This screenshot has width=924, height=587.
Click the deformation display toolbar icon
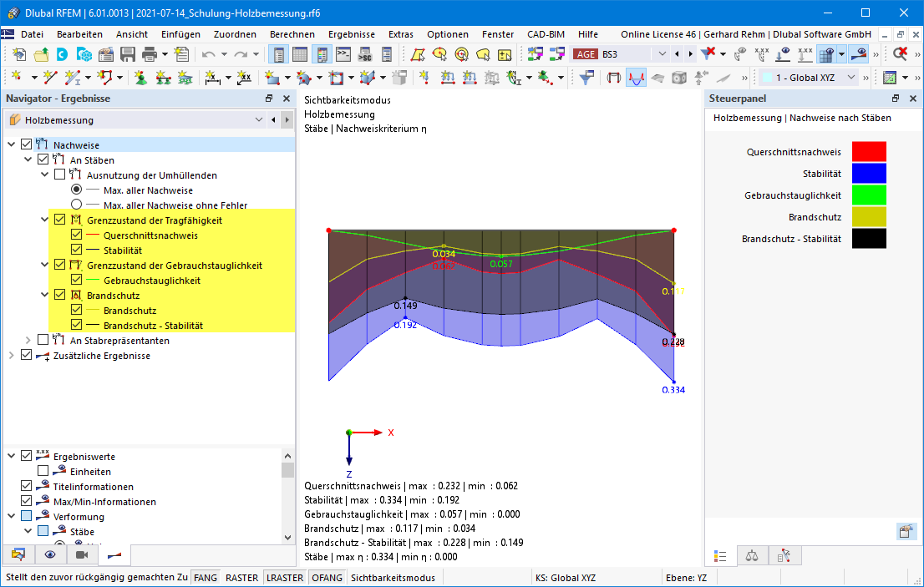[613, 78]
